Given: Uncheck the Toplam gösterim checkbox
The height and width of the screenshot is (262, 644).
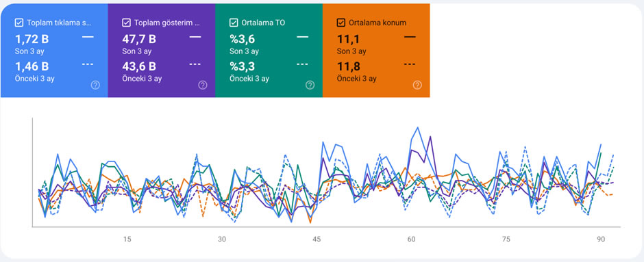Looking at the screenshot, I should (127, 23).
